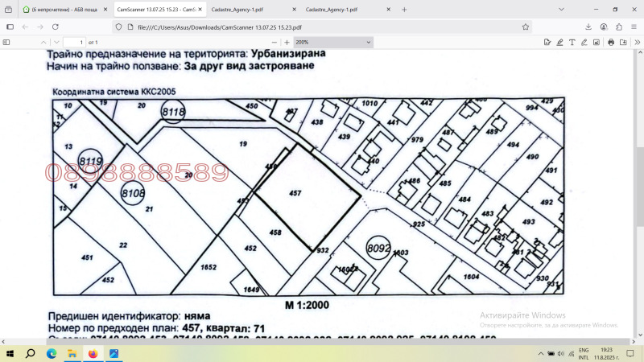This screenshot has width=644, height=362.
Task: Select the highlight tool in PDF toolbar
Action: coord(559,43)
